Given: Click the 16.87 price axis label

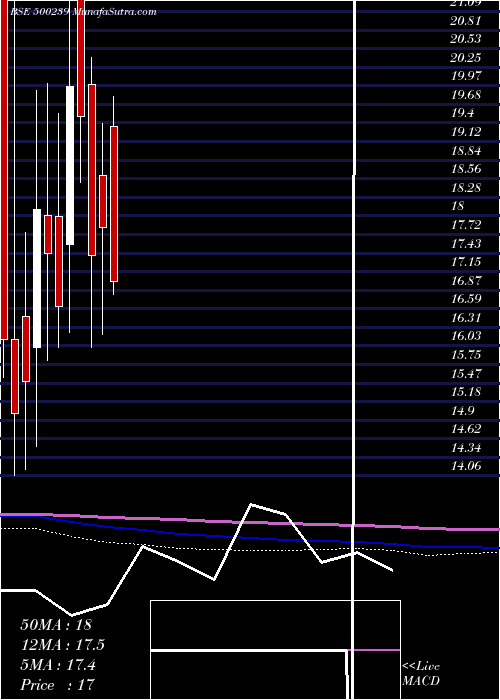Looking at the screenshot, I should [466, 280].
